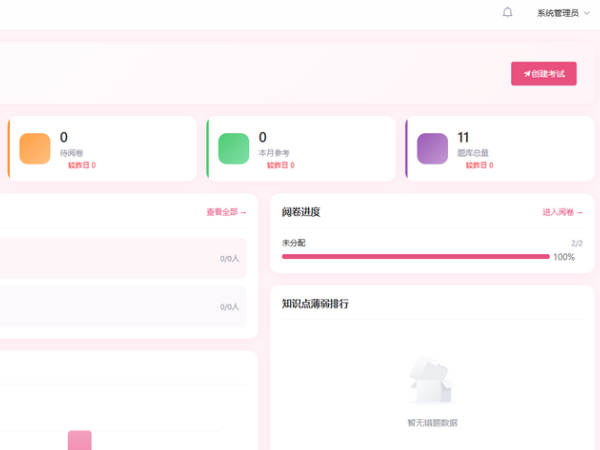The image size is (600, 450).
Task: Click the 阅卷进度 panel title
Action: tap(301, 212)
